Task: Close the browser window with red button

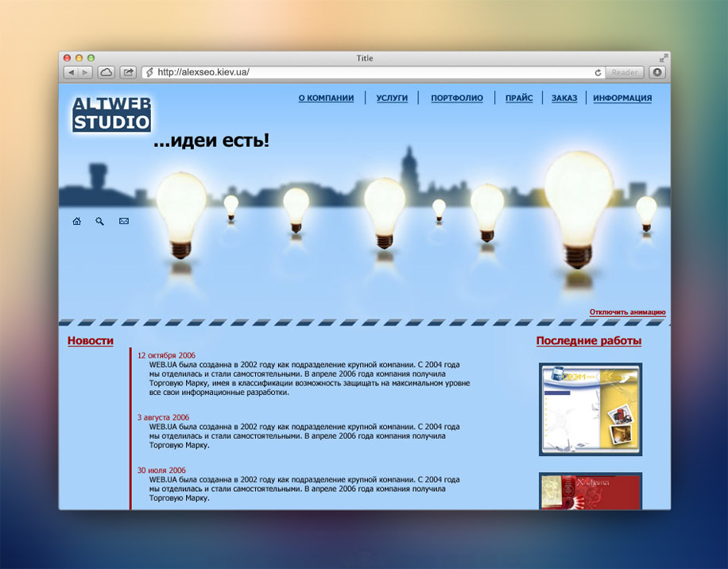Action: (67, 58)
